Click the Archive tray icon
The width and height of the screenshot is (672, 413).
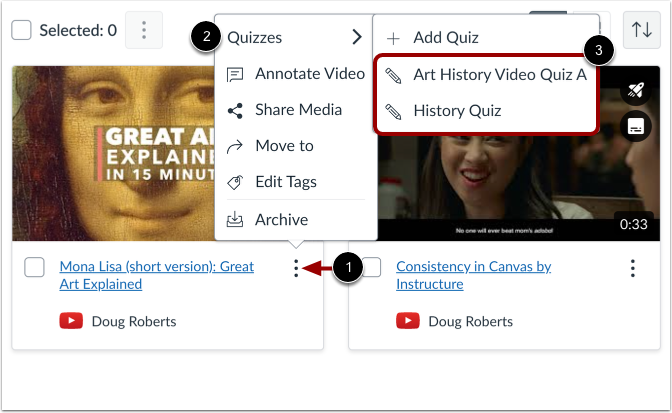pos(235,219)
